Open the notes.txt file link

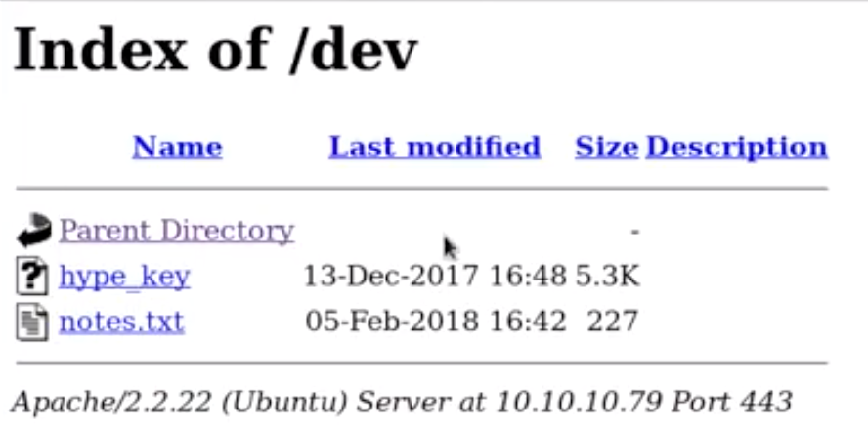pos(121,322)
